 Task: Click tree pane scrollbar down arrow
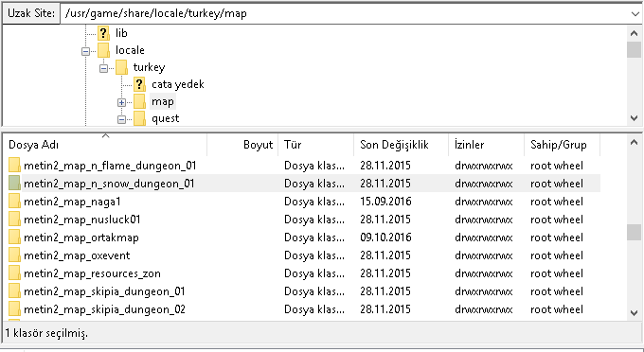635,118
